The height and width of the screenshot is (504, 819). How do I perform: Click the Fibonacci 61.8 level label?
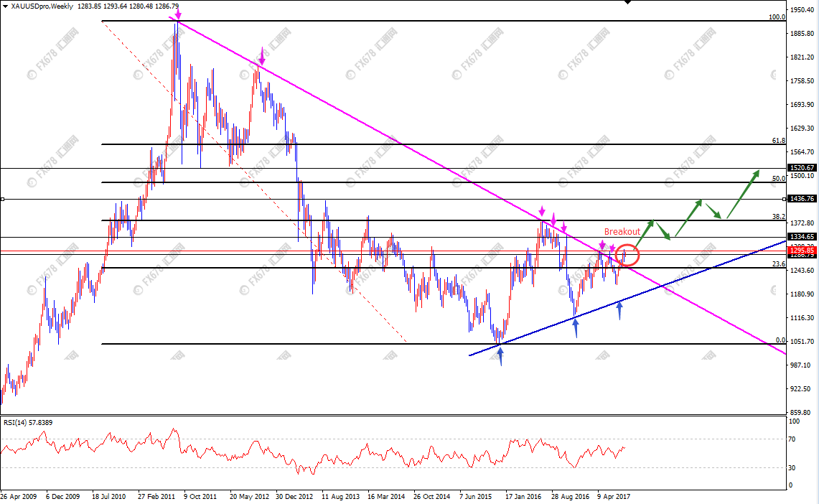778,141
